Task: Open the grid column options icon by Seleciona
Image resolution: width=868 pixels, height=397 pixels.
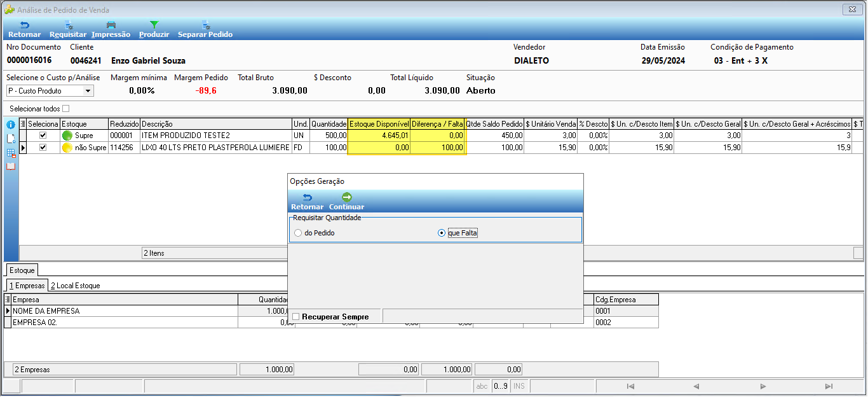Action: point(24,124)
